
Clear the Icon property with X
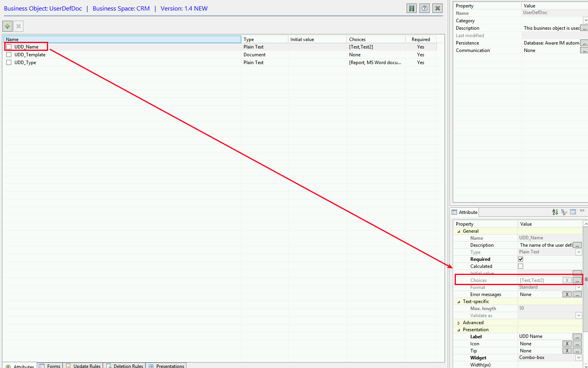(567, 344)
